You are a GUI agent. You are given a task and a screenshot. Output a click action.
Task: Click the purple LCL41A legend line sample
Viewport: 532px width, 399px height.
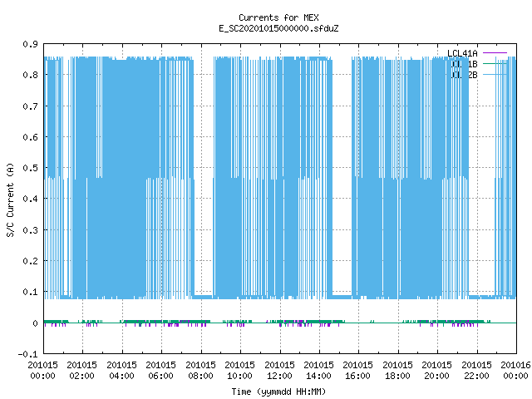coord(495,53)
